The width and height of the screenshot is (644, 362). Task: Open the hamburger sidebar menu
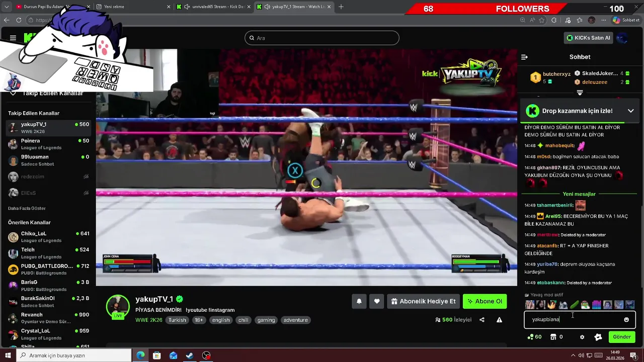[13, 38]
